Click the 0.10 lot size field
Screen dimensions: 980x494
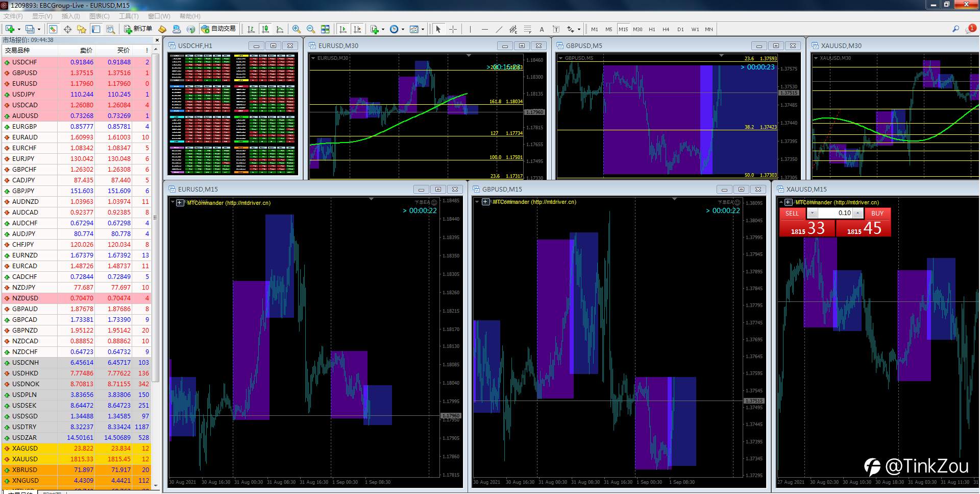click(836, 213)
